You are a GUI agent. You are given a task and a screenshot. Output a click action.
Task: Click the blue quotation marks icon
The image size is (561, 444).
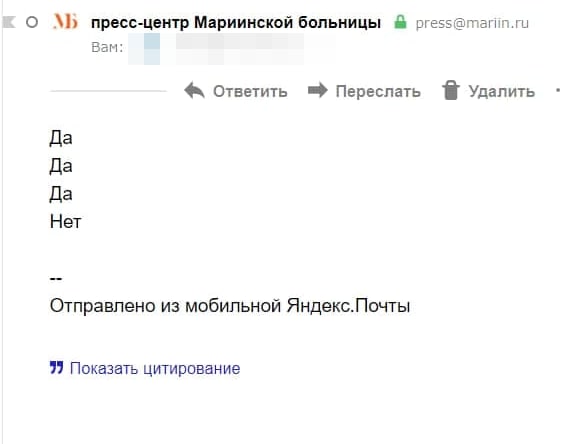click(x=57, y=367)
